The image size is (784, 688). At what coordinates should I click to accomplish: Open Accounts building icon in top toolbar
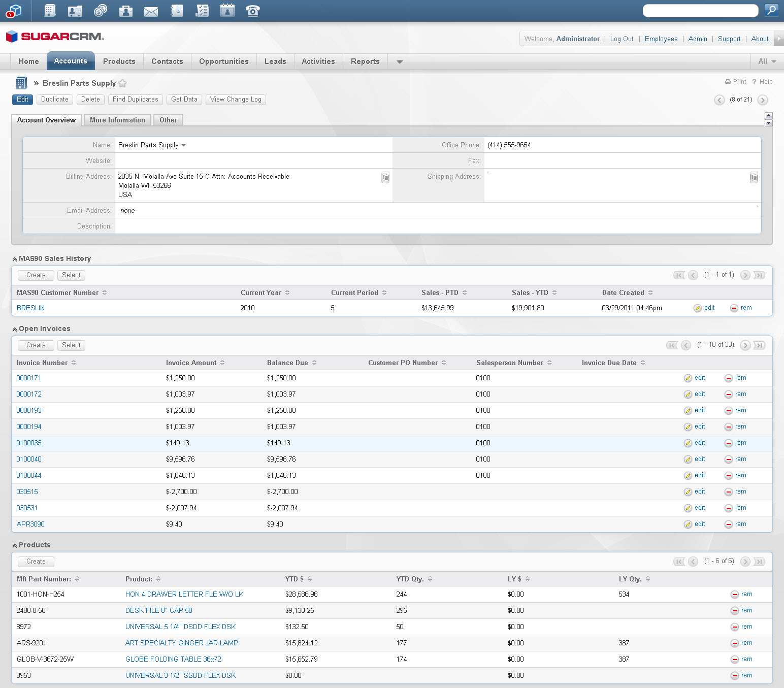[x=49, y=10]
